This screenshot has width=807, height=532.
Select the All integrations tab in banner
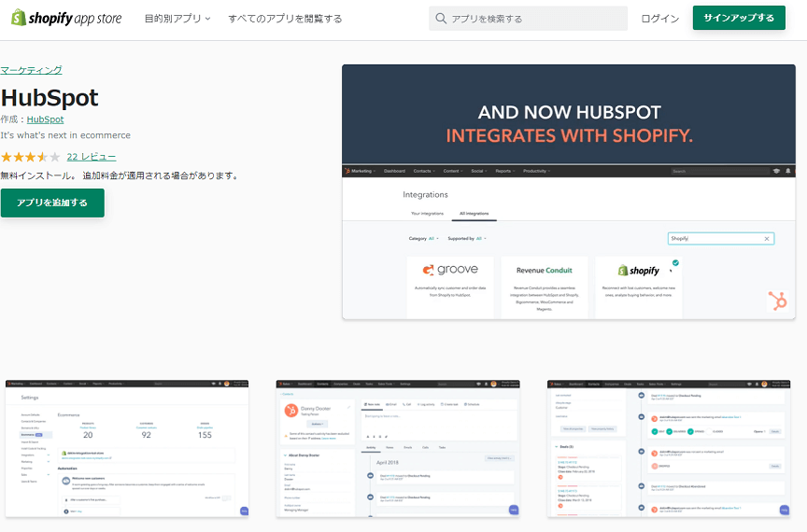474,214
